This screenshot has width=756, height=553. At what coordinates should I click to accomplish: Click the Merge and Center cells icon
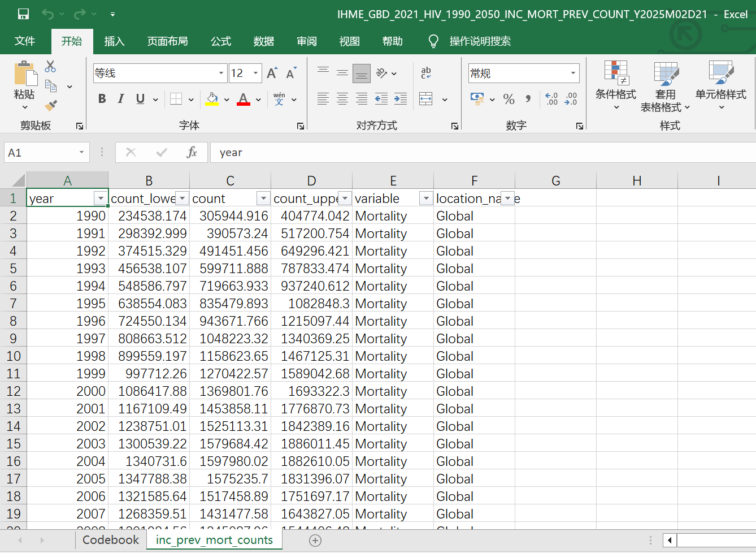pyautogui.click(x=426, y=99)
